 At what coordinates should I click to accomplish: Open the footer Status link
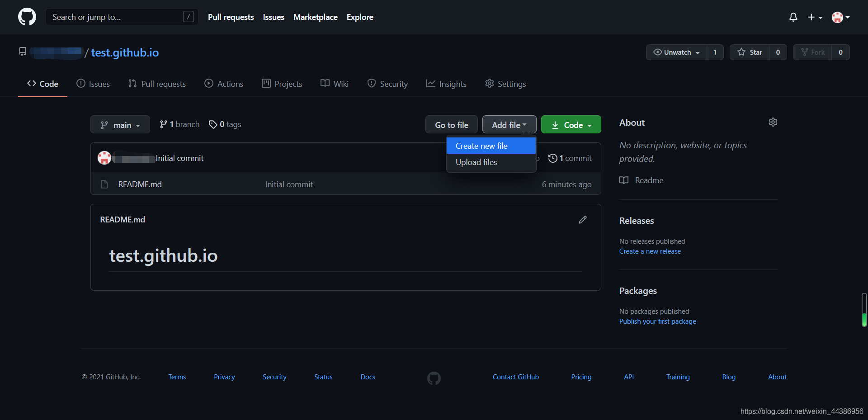[323, 377]
